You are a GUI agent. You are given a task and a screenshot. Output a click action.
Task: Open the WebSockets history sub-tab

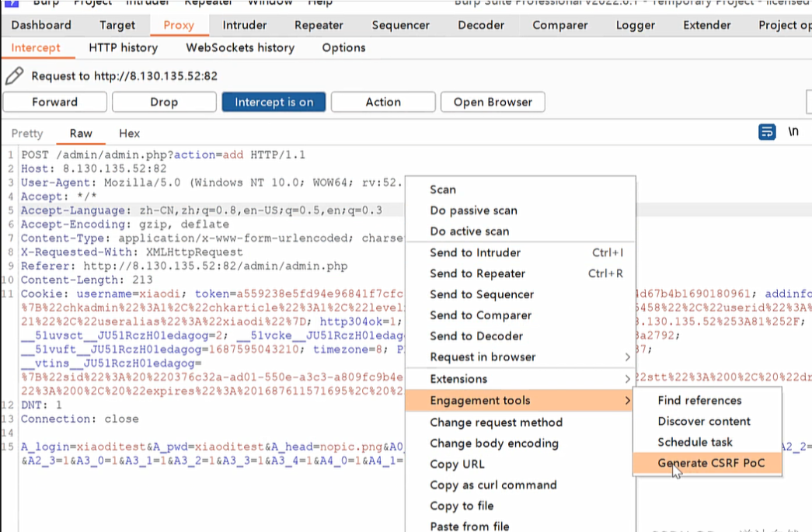point(240,47)
